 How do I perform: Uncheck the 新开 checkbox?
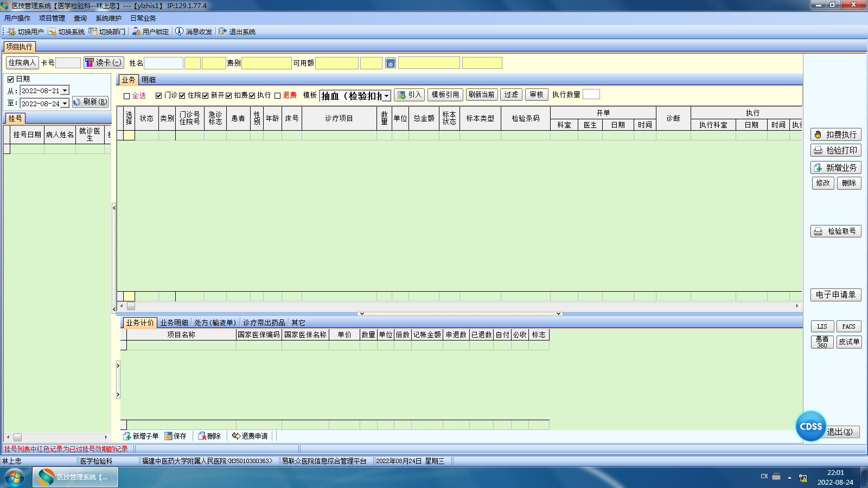206,95
